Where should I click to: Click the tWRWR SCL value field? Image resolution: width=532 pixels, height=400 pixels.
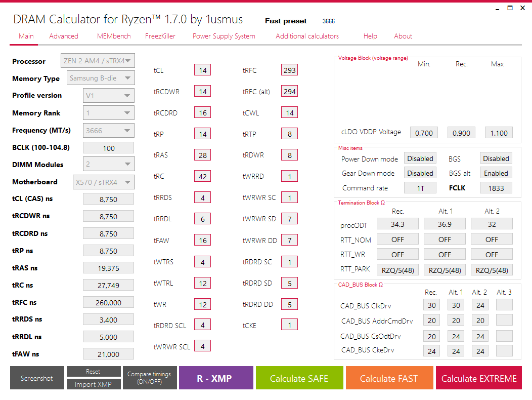pyautogui.click(x=203, y=346)
